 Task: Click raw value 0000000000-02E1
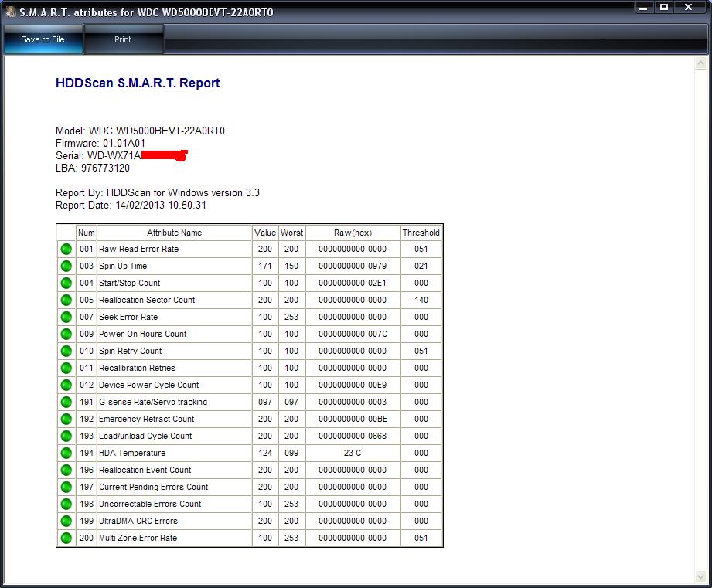pos(353,283)
